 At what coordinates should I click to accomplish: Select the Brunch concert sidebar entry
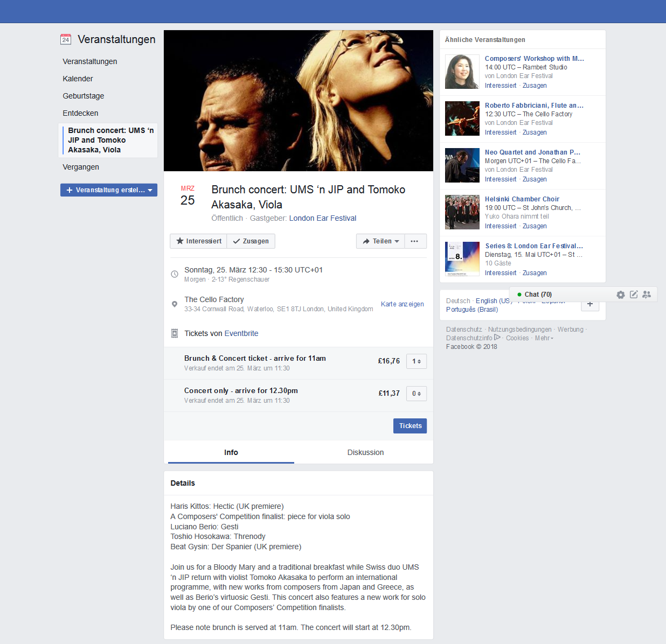108,140
